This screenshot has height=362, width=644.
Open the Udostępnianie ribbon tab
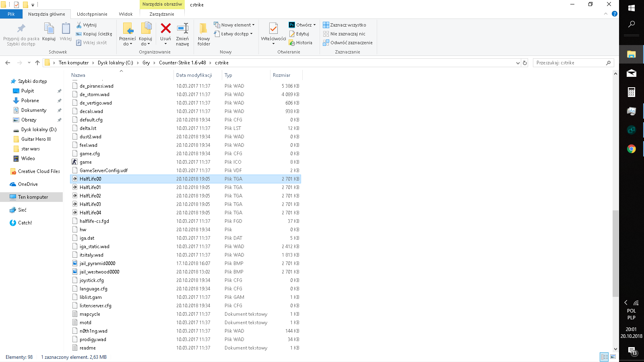click(x=92, y=14)
